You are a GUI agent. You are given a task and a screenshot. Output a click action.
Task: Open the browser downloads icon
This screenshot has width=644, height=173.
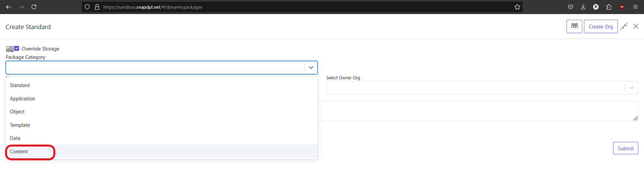[x=583, y=7]
